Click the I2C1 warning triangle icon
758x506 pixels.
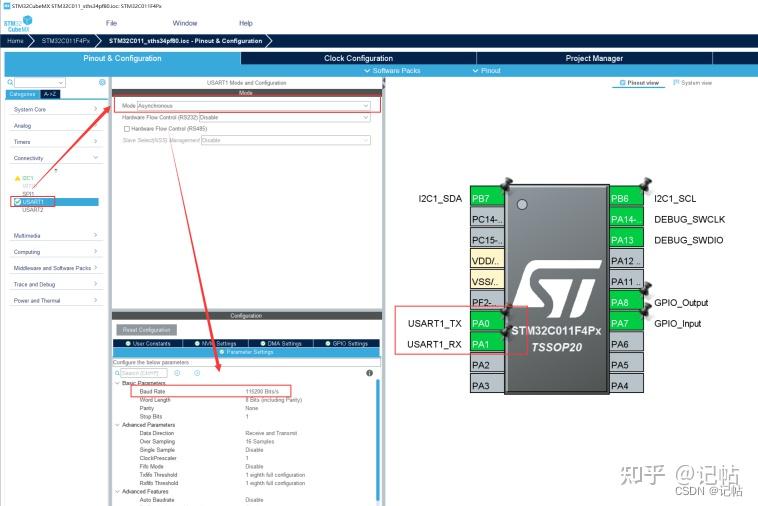click(x=18, y=178)
